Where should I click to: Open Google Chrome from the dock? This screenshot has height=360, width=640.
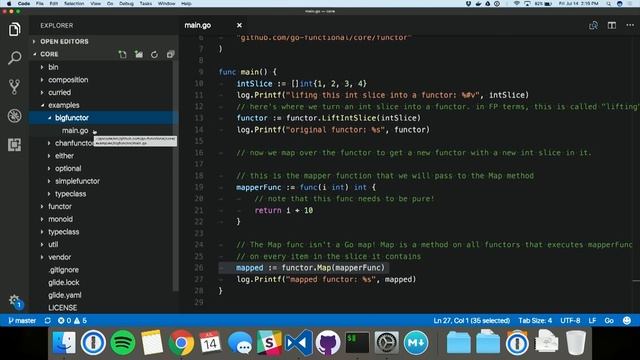[181, 342]
